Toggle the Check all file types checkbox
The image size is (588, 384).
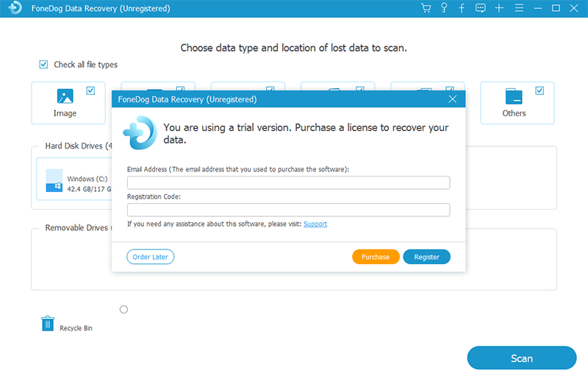[x=43, y=65]
